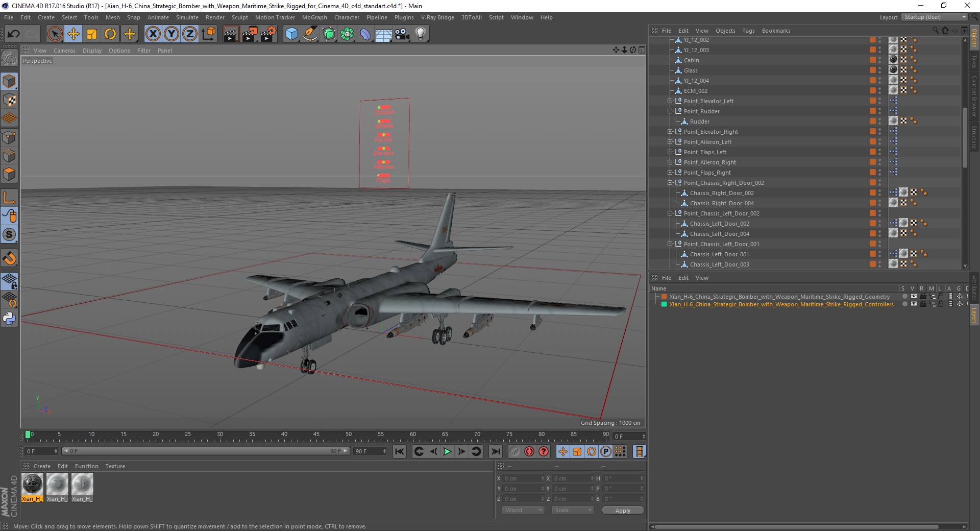Click frame 45 on the timeline ruler
The width and height of the screenshot is (980, 531).
[x=316, y=435]
